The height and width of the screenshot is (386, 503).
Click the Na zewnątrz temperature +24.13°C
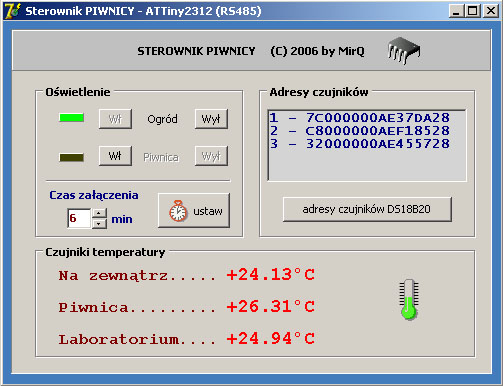coord(271,275)
